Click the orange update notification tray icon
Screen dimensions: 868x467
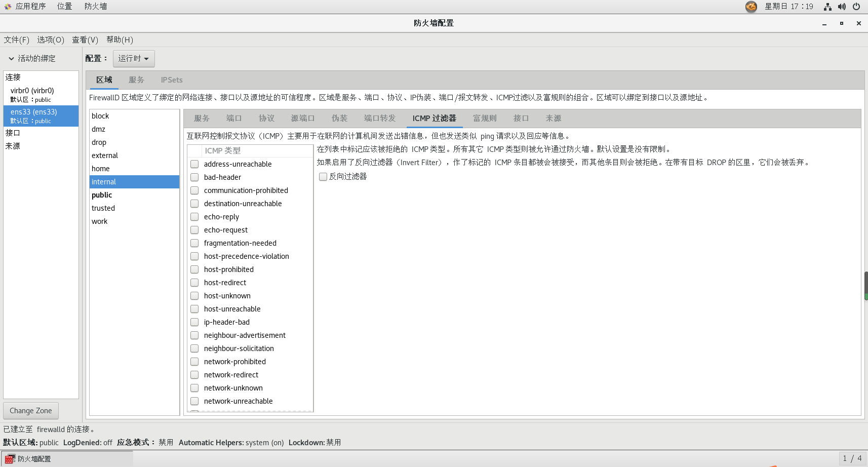751,7
